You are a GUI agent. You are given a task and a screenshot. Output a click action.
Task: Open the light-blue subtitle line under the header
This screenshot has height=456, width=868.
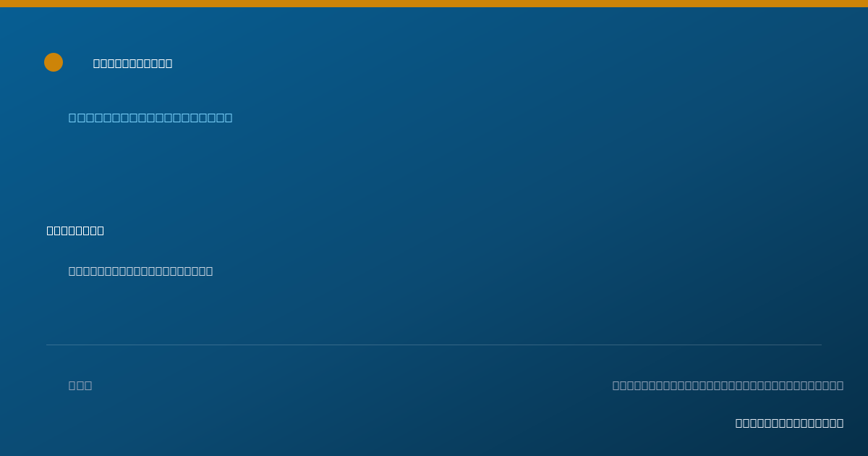150,118
